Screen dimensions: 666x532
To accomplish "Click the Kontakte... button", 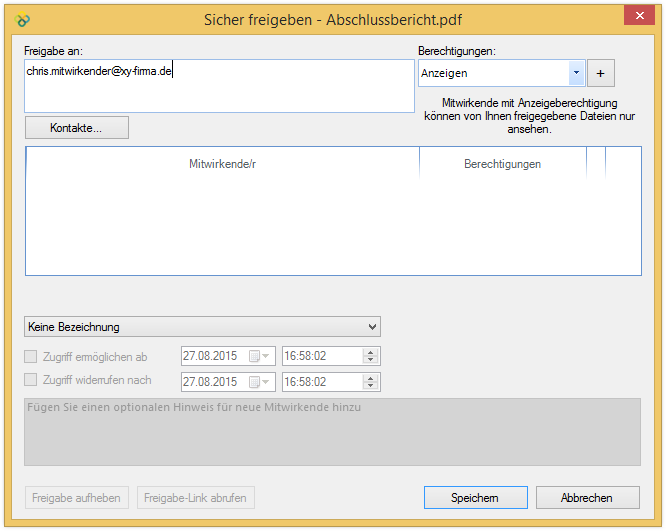I will click(77, 128).
